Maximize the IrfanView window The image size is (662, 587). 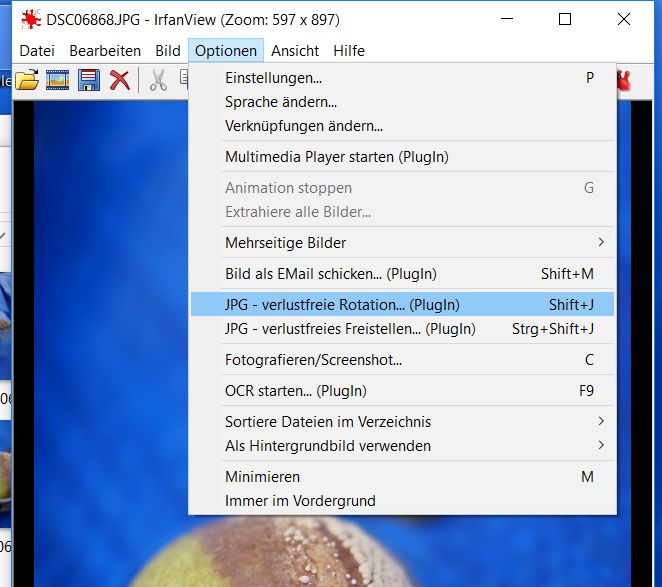pyautogui.click(x=565, y=19)
